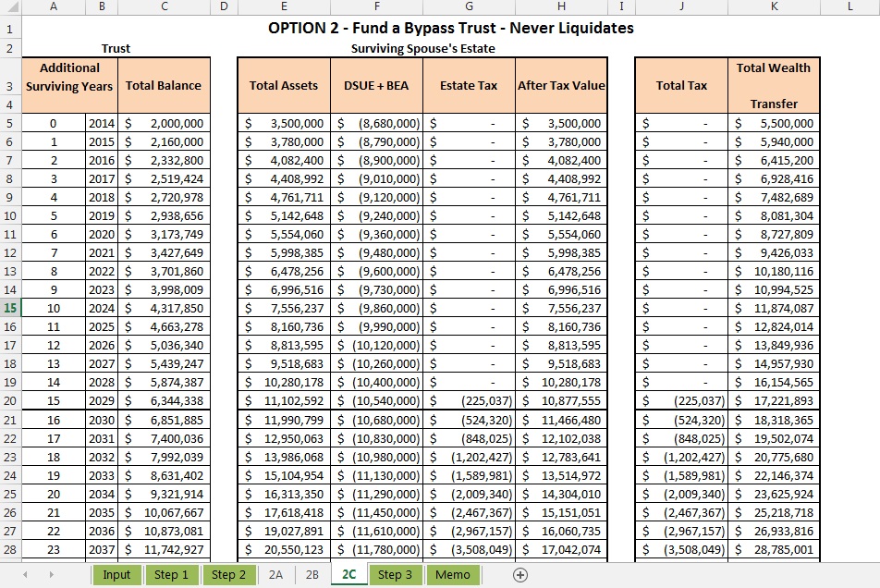Select row 15 header
The image size is (880, 588).
pos(9,308)
